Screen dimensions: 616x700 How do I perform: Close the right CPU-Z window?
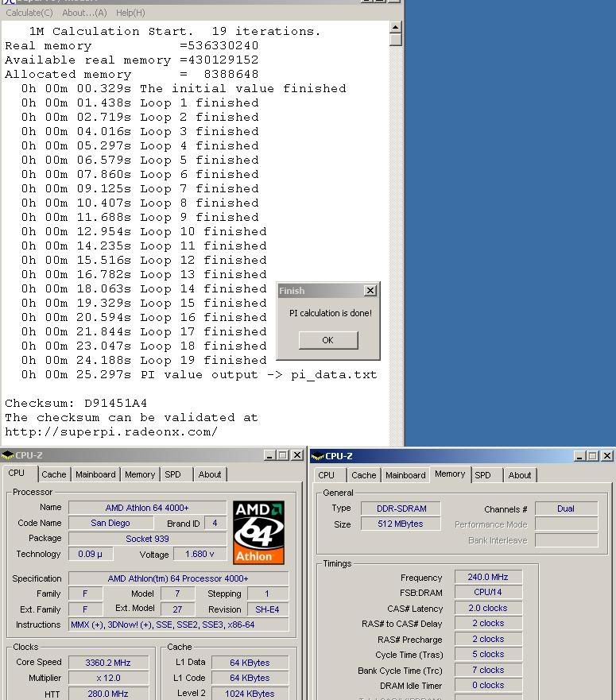click(x=607, y=456)
